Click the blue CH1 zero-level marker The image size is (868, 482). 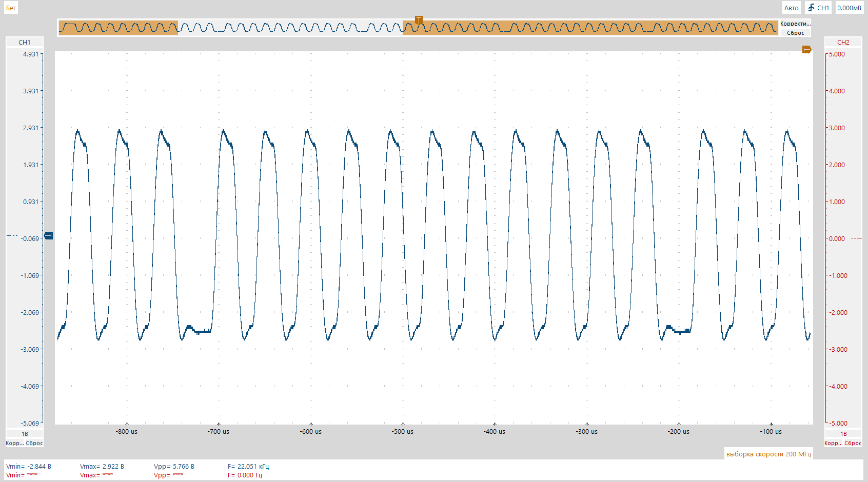click(49, 235)
